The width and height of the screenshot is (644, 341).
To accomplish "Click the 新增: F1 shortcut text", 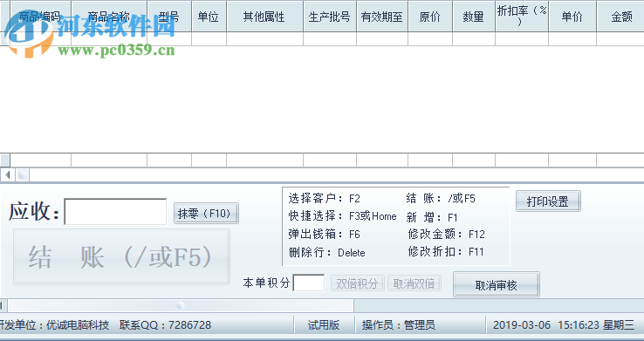I will tap(432, 217).
